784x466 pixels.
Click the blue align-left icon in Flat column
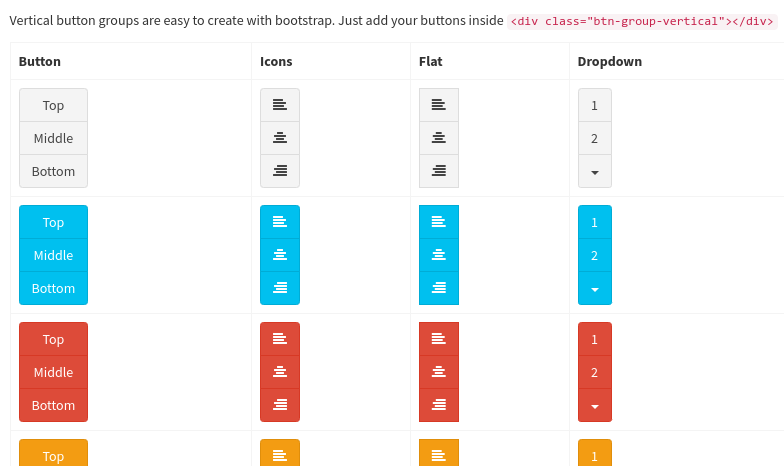click(438, 222)
